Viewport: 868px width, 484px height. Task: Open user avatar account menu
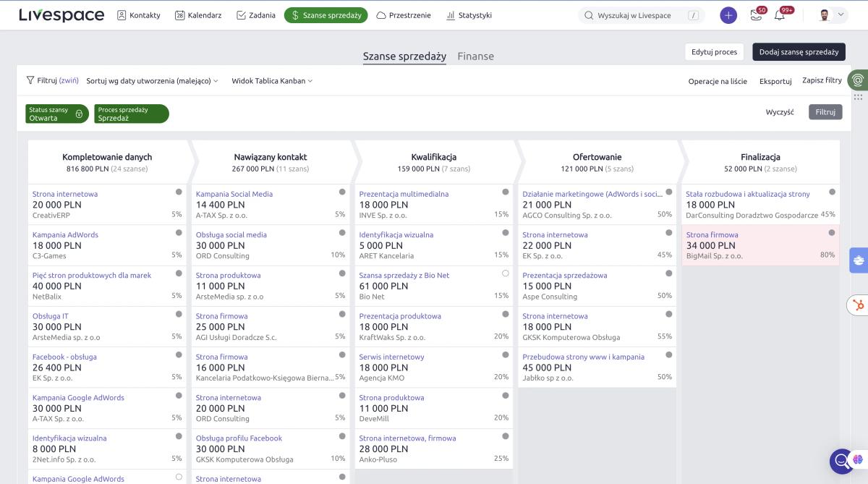coord(833,15)
